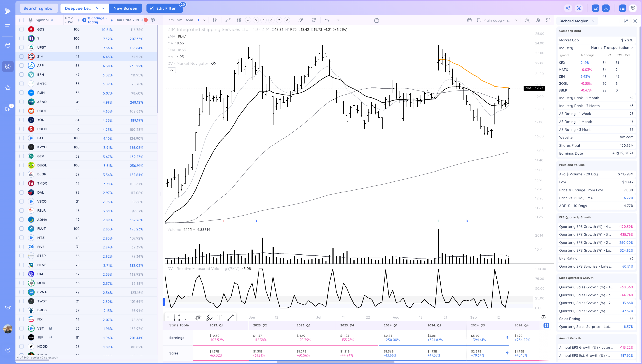This screenshot has width=642, height=364.
Task: Check the checkbox next to ZIM
Action: 22,56
